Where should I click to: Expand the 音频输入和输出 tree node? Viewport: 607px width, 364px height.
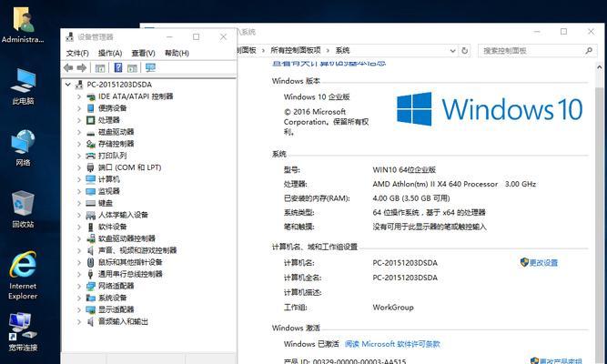(79, 321)
